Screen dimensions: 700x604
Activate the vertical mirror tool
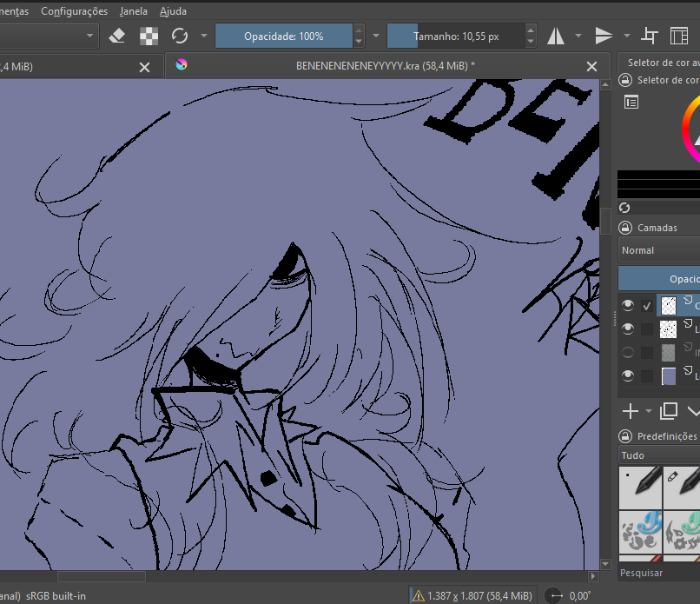click(x=604, y=36)
